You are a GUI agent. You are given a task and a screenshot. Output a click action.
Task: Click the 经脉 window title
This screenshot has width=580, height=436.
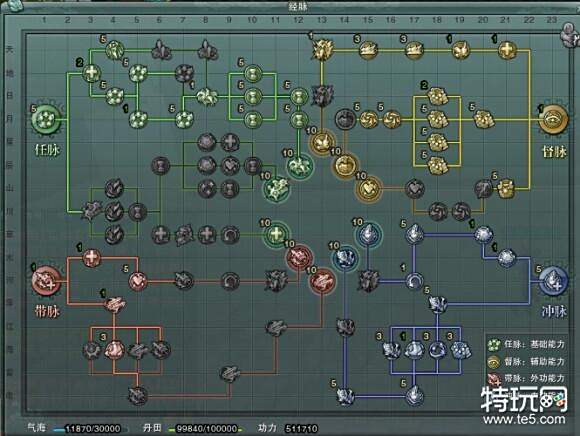point(297,6)
